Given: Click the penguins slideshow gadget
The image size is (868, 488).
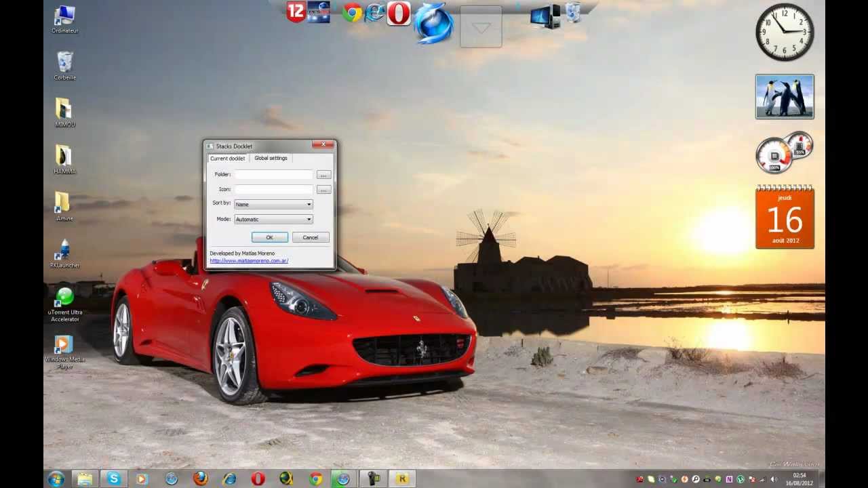Looking at the screenshot, I should tap(785, 97).
